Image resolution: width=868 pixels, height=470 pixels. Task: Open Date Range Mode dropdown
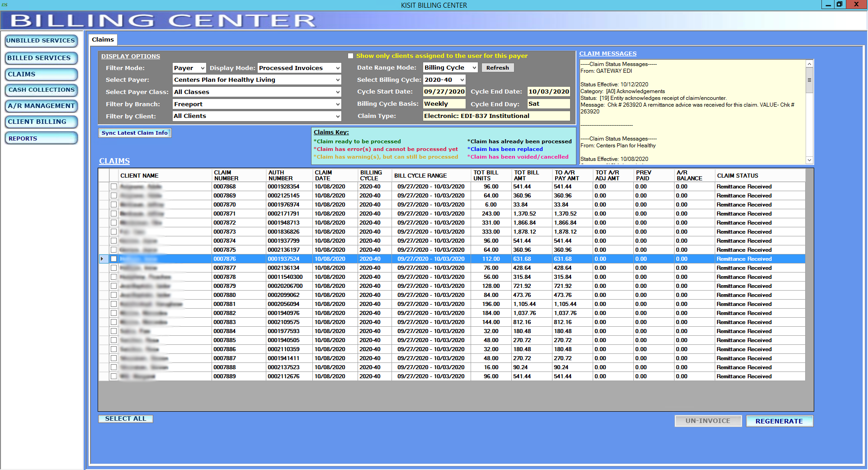click(x=450, y=67)
